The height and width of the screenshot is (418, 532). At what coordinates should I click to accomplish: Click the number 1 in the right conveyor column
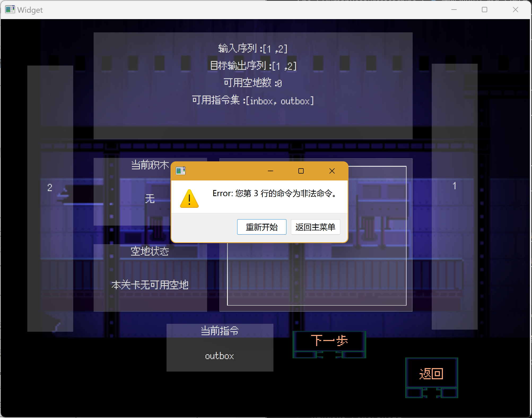click(455, 186)
